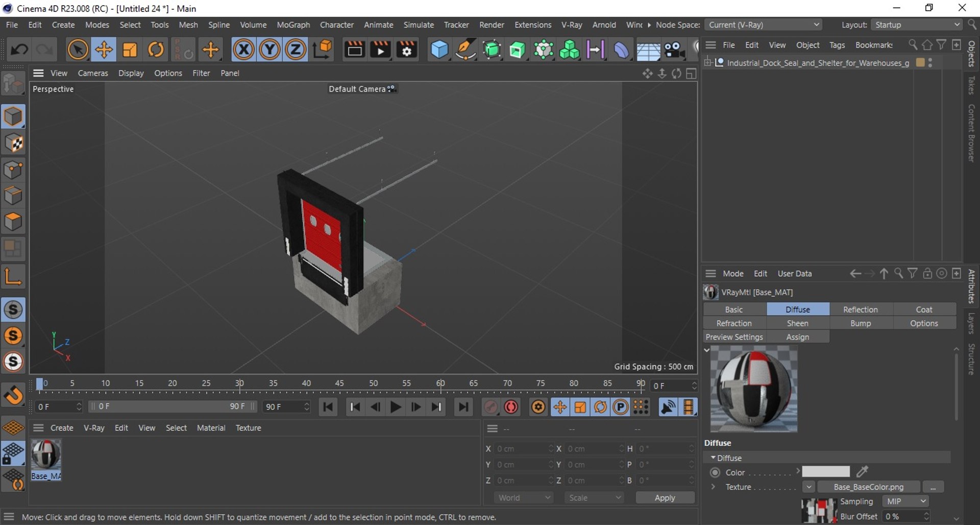Add an Extrude generator object

[518, 50]
